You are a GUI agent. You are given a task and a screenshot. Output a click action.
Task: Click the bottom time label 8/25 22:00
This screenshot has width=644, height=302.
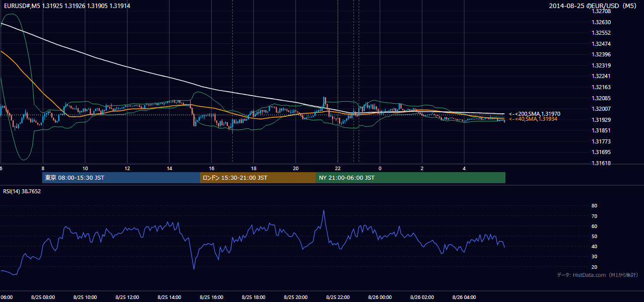338,297
